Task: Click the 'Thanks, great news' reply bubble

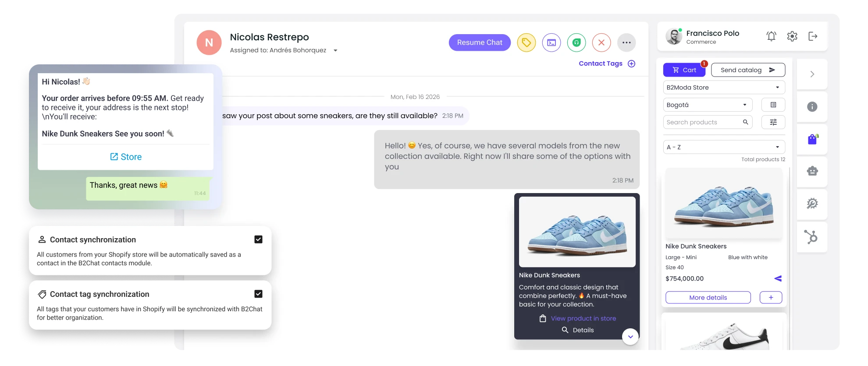Action: point(149,189)
